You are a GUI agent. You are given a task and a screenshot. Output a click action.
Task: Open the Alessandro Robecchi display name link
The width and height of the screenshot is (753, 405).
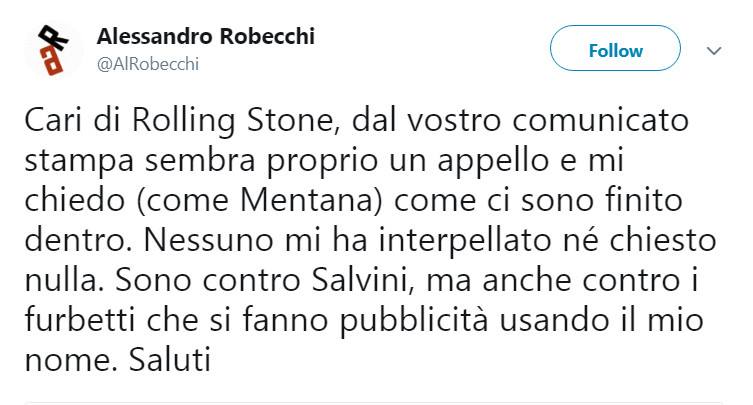(x=205, y=36)
